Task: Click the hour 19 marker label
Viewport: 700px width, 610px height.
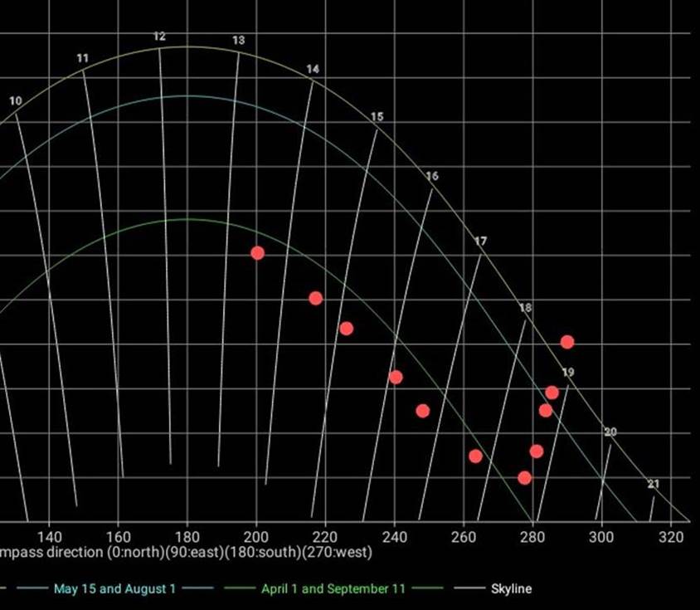Action: click(568, 373)
